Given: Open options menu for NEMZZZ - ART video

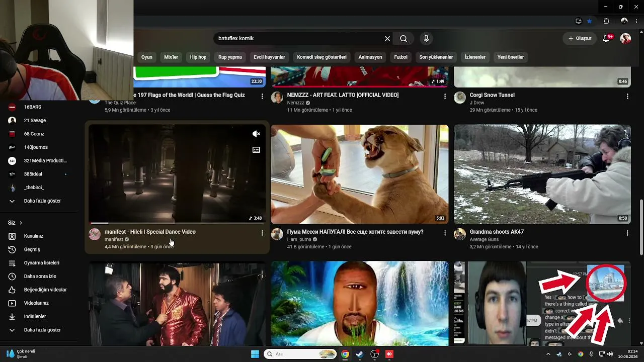Looking at the screenshot, I should 445,96.
